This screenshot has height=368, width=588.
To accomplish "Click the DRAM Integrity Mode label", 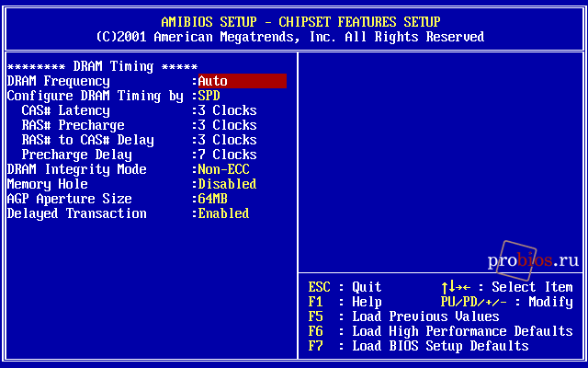I will [77, 169].
